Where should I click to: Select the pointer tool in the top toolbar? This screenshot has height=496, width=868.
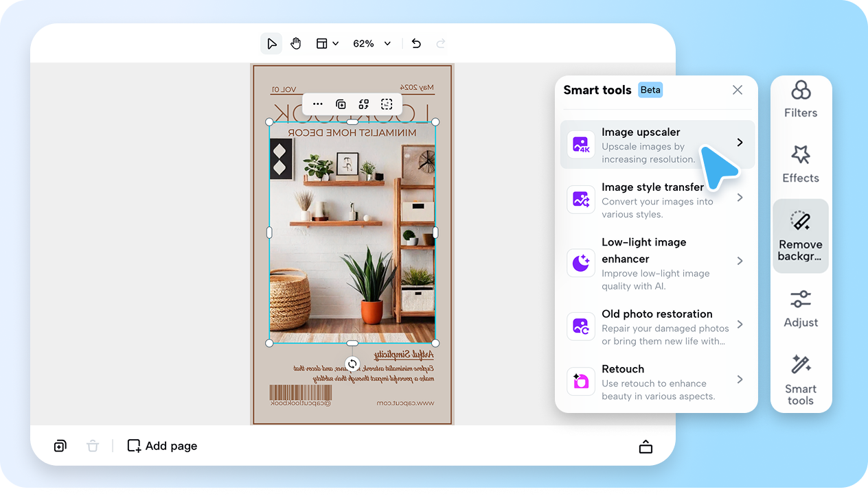click(271, 43)
